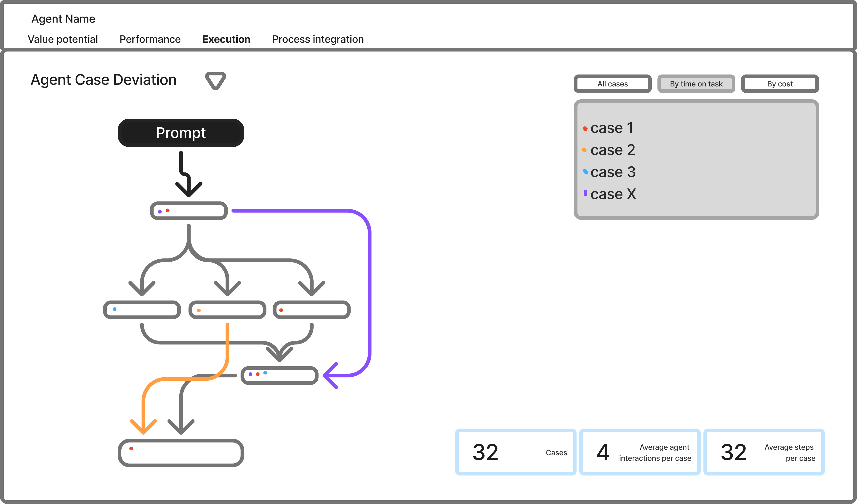The height and width of the screenshot is (504, 857).
Task: Switch to the Performance tab
Action: coord(150,39)
